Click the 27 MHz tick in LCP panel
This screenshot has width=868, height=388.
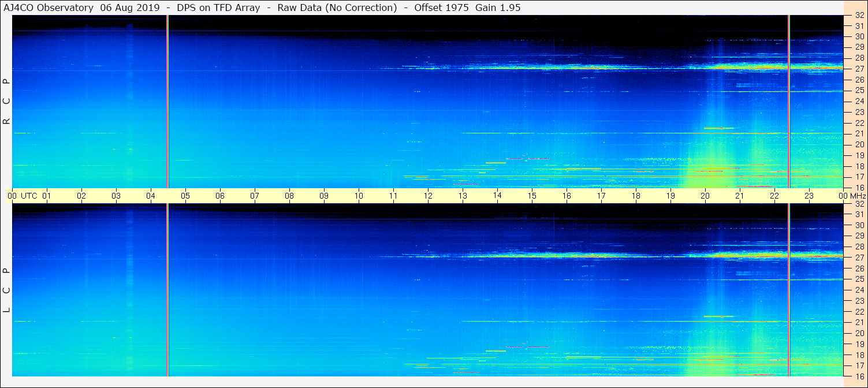859,258
